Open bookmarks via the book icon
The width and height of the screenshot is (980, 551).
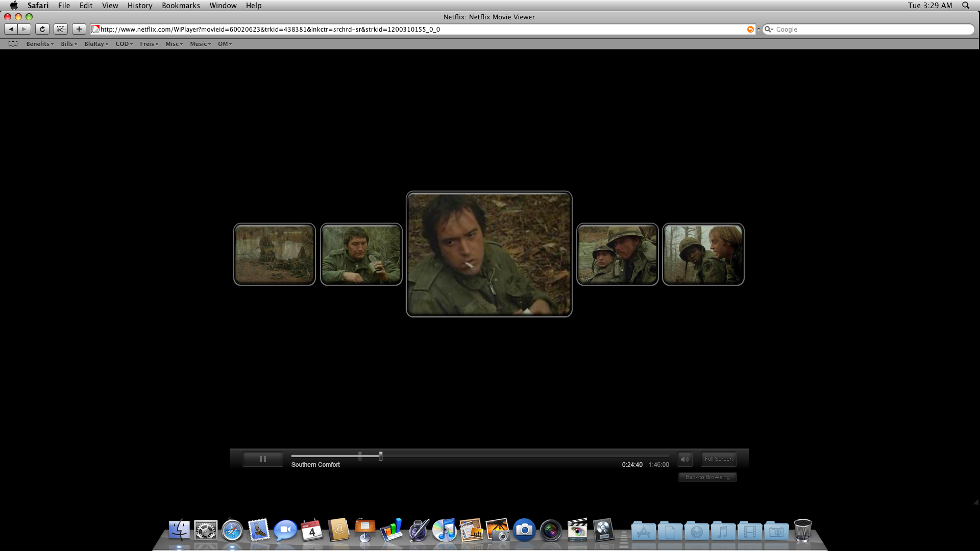tap(13, 44)
